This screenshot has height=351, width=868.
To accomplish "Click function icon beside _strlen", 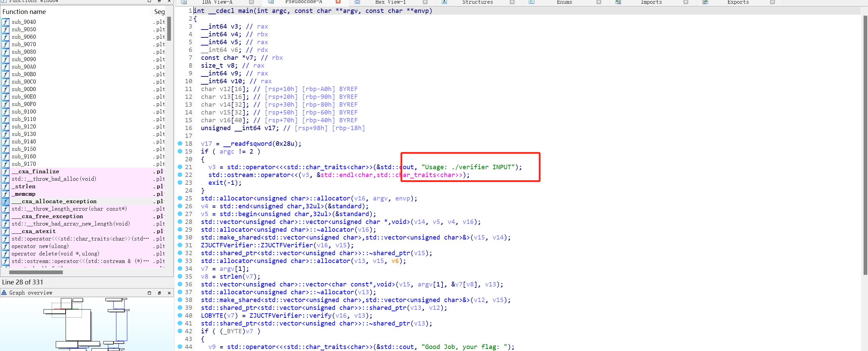I will (x=5, y=187).
